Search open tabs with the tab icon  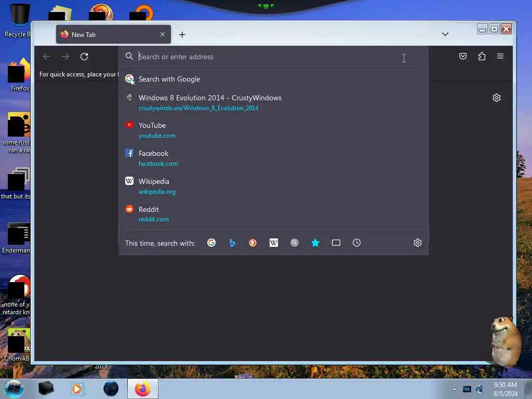point(336,243)
